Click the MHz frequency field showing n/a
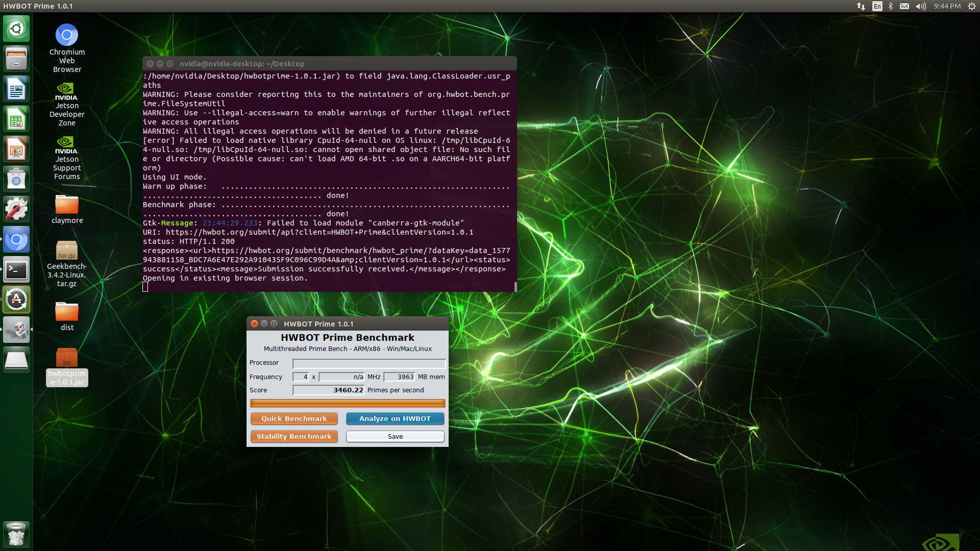The image size is (980, 551). tap(341, 377)
